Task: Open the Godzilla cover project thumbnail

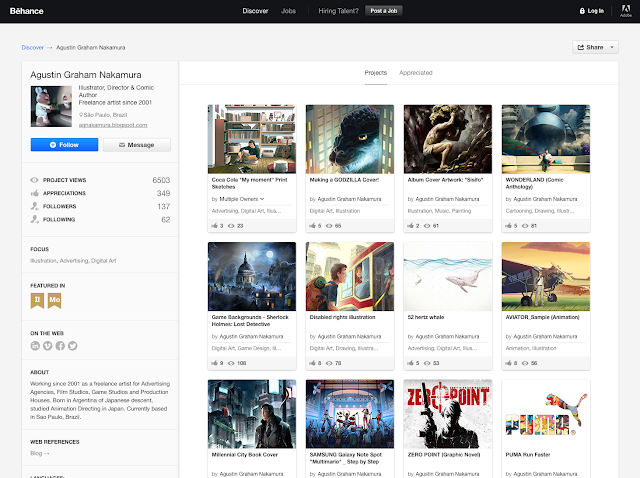Action: (350, 139)
